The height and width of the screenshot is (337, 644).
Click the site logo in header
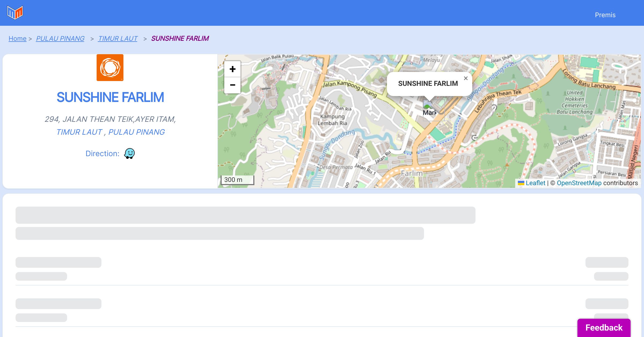point(15,13)
